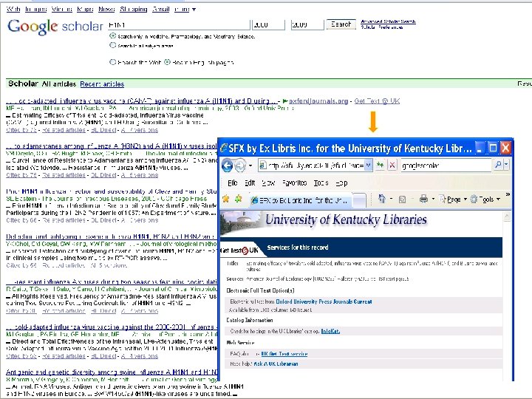This screenshot has width=532, height=399.
Task: Open the Shopping link in Google top bar
Action: pos(133,9)
